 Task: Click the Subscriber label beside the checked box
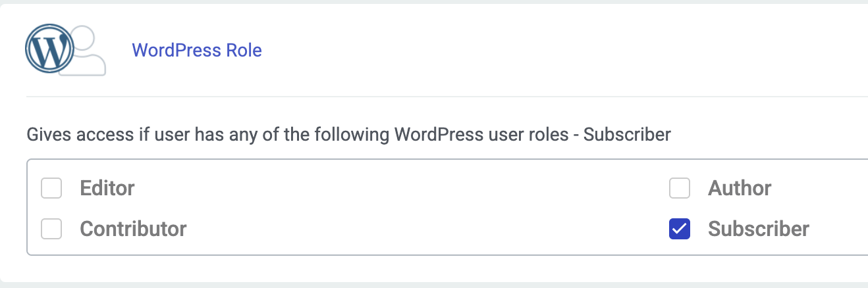(759, 229)
